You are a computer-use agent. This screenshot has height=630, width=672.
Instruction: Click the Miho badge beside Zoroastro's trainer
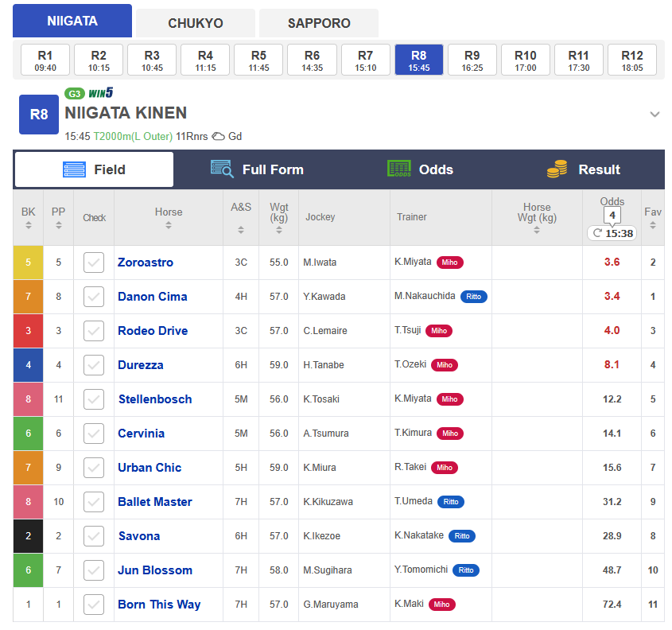click(x=450, y=262)
